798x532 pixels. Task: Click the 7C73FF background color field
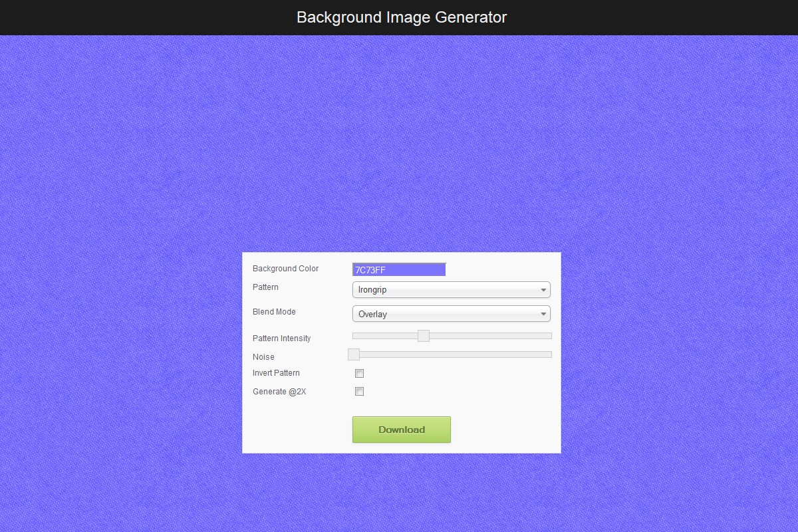398,269
